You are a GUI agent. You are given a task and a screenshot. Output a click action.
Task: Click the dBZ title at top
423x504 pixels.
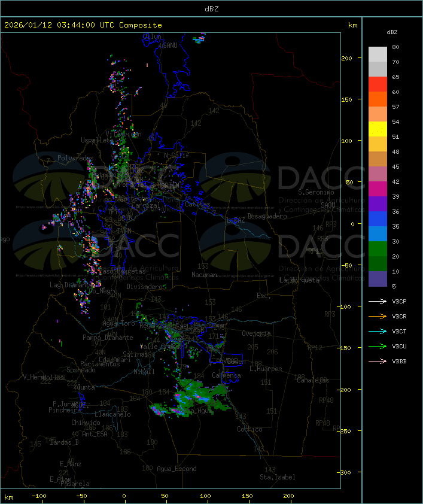click(x=212, y=9)
